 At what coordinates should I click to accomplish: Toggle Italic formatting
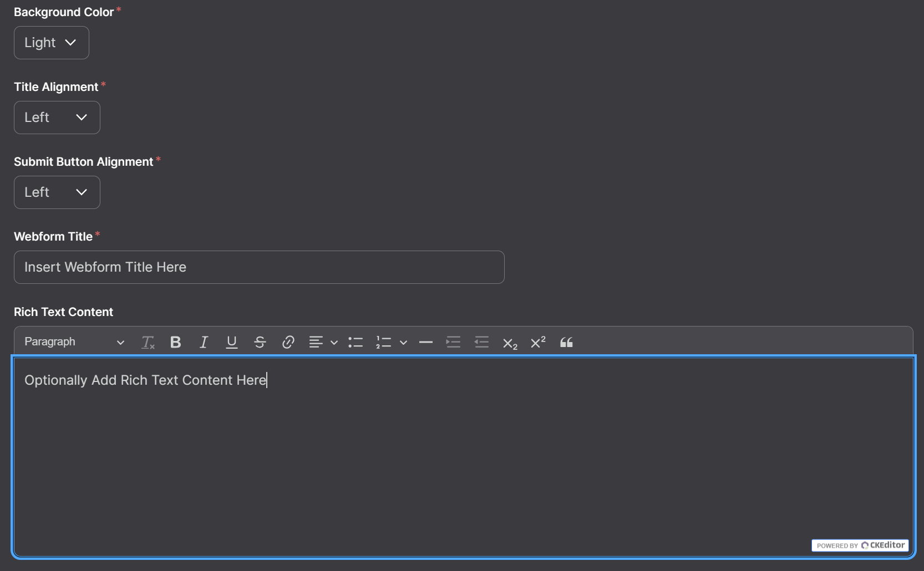click(204, 343)
